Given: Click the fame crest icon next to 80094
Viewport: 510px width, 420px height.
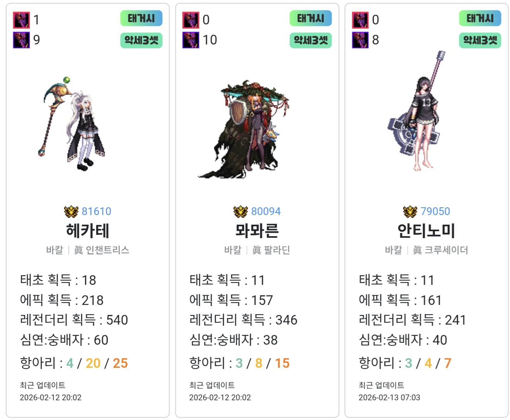Looking at the screenshot, I should (241, 212).
